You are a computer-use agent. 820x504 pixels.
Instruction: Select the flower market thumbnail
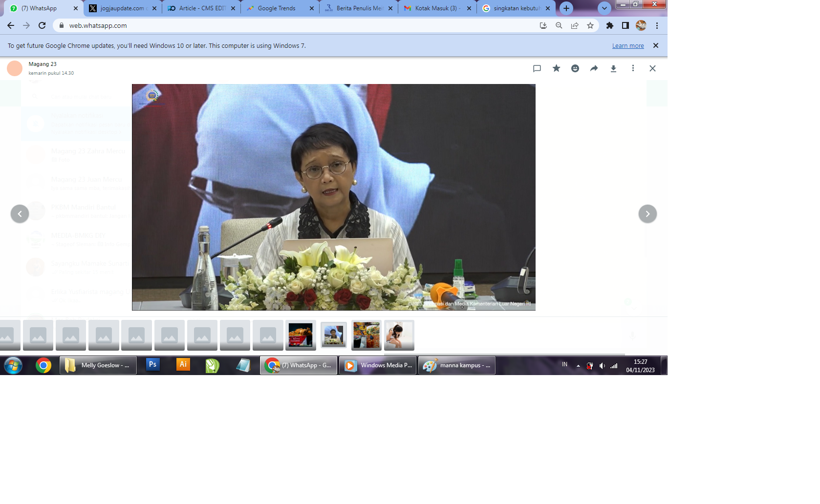[x=367, y=335]
